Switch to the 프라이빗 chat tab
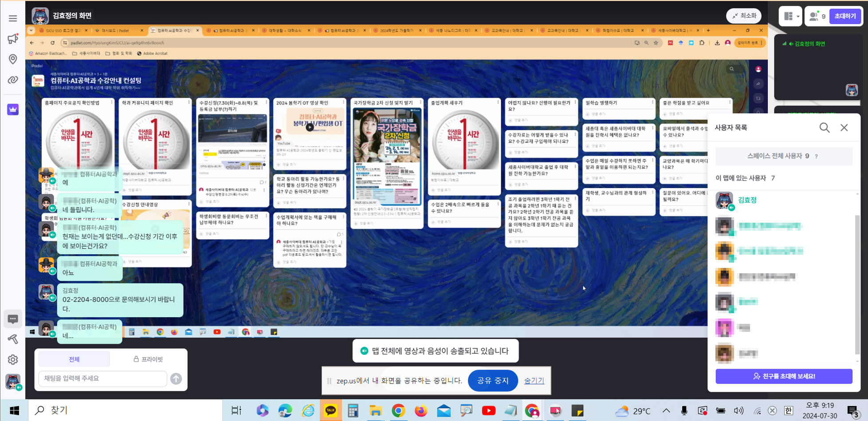Screen dimensions: 868x421 (148, 359)
